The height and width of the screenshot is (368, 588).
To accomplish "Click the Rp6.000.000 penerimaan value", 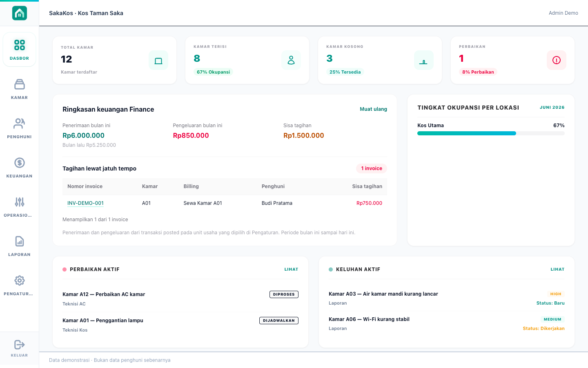I will click(83, 135).
